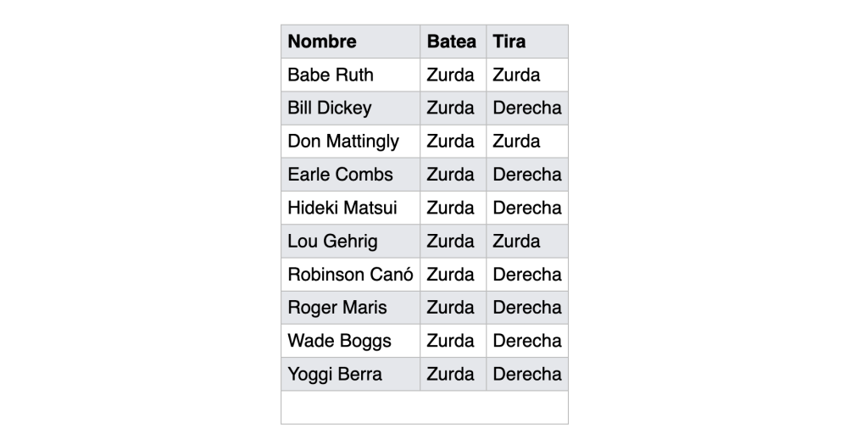Select Lou Gehrig's Batea cell

451,242
